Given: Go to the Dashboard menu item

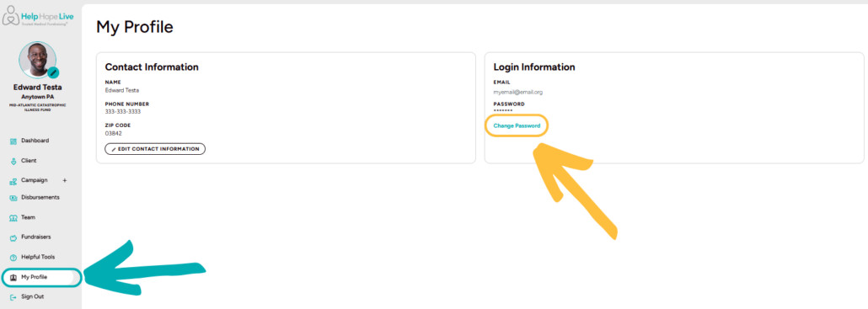Looking at the screenshot, I should point(35,141).
